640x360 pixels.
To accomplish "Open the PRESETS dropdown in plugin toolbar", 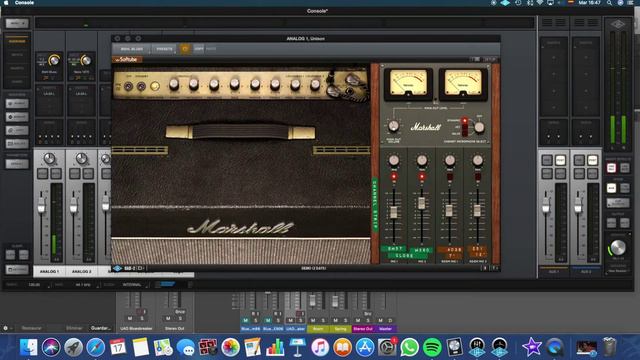I will [x=164, y=49].
